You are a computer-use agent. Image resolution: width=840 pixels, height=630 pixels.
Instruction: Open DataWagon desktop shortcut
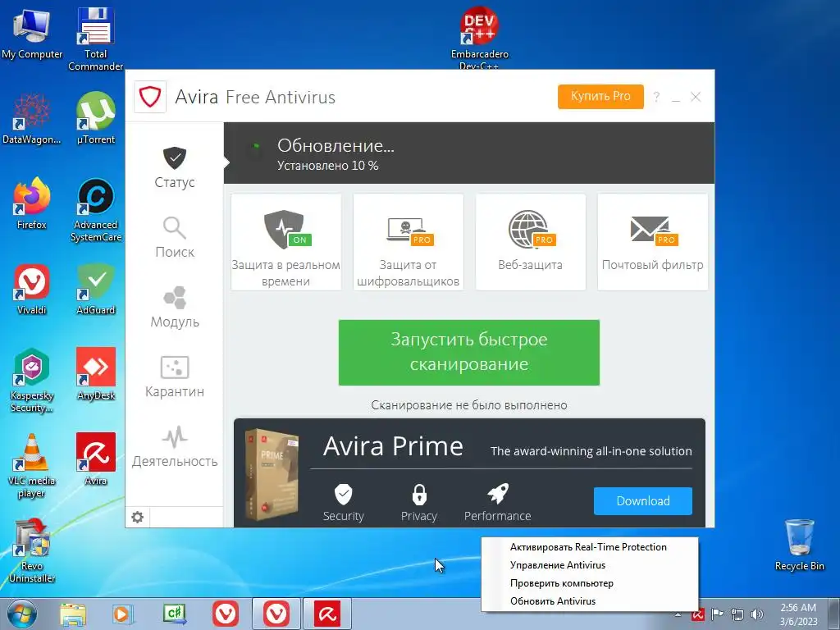(x=32, y=119)
